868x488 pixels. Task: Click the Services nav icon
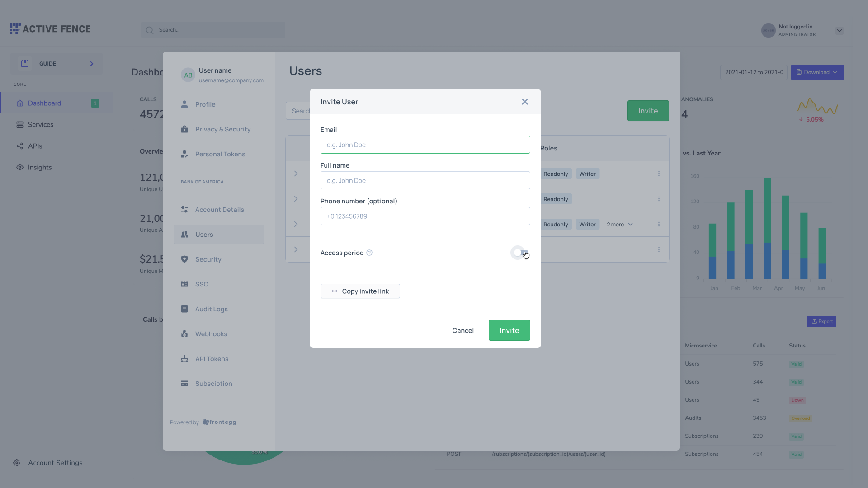point(20,125)
